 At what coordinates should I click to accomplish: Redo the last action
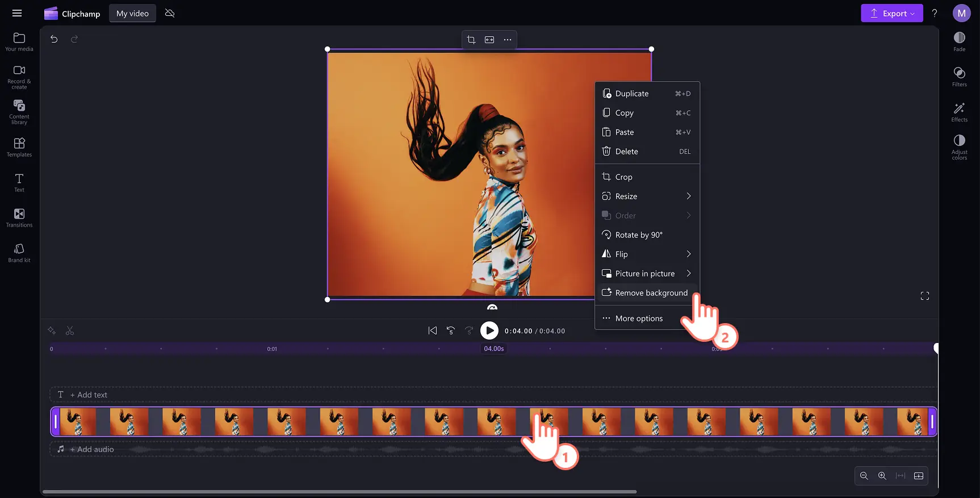point(74,39)
